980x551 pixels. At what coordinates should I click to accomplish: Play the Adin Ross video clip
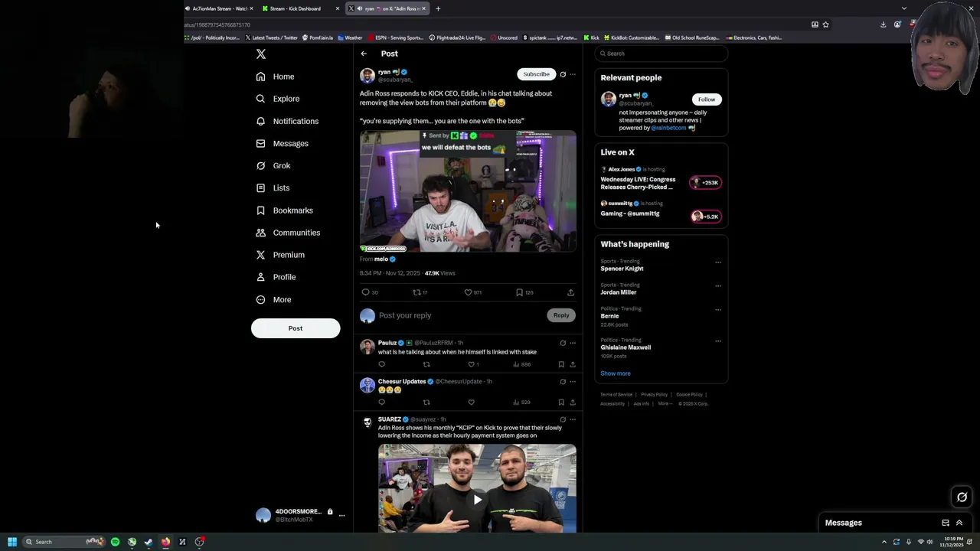(x=468, y=191)
